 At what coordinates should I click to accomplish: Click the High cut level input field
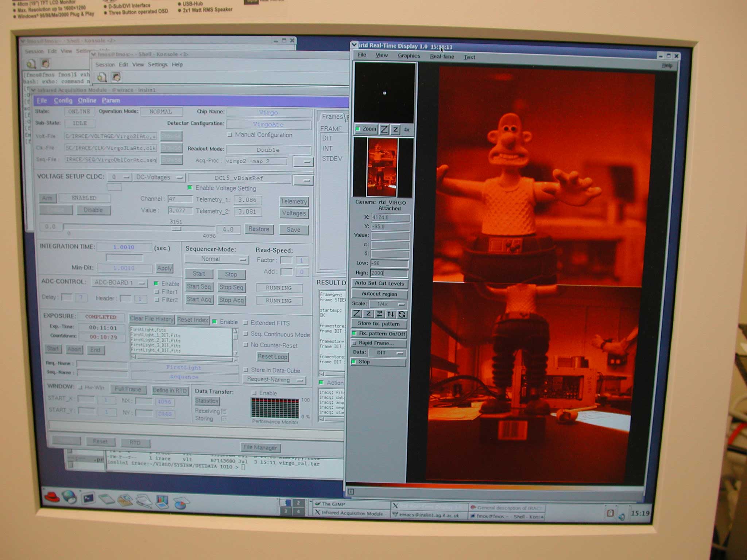pos(389,273)
